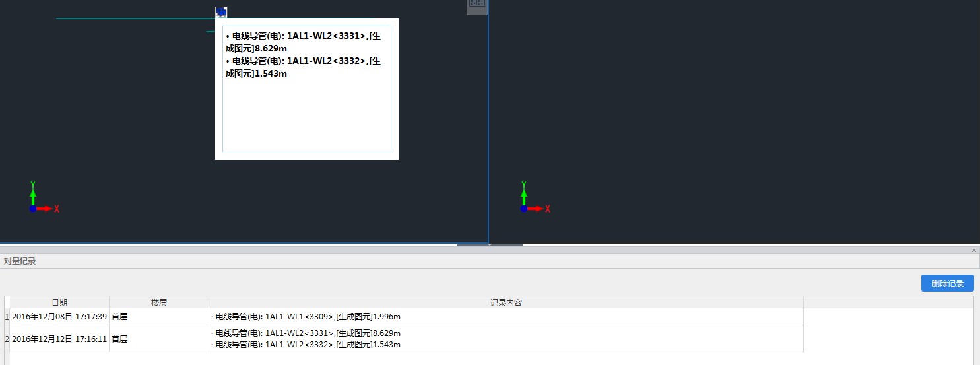Click the 2016年12月08日 17:17:39 date cell
980x365 pixels.
(x=59, y=317)
